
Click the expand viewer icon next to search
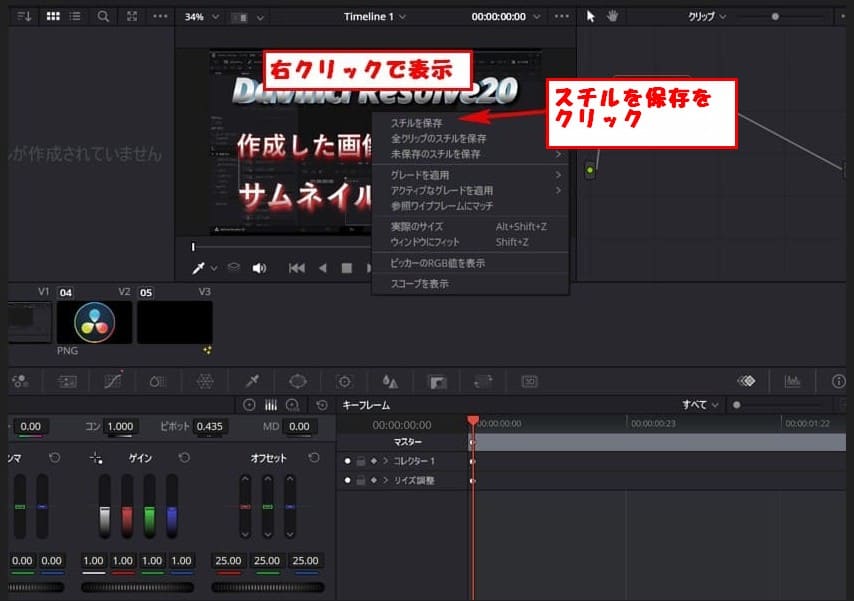(132, 16)
